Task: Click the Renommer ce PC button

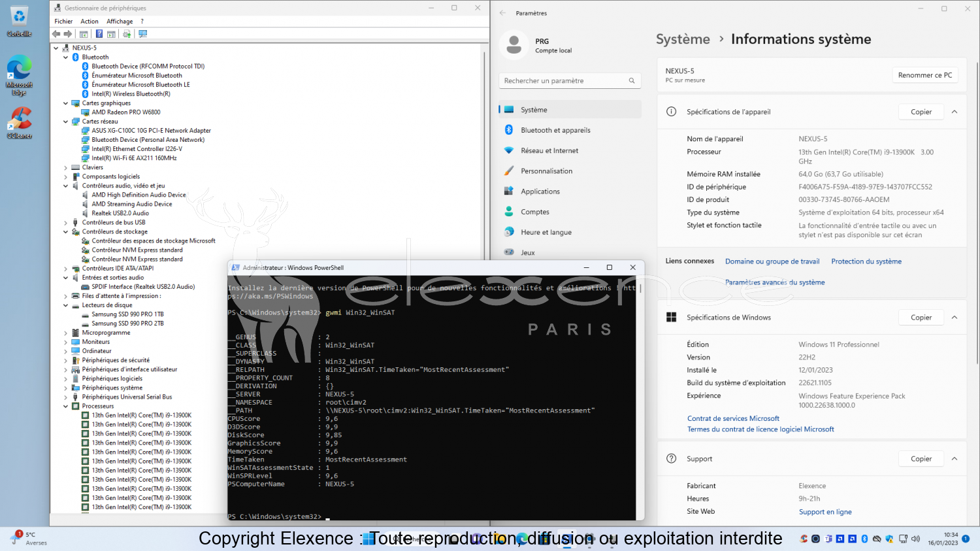Action: (925, 75)
